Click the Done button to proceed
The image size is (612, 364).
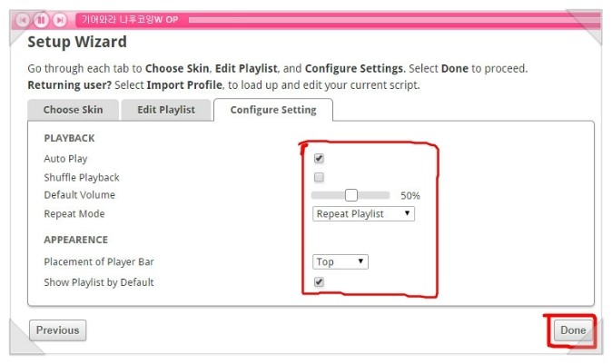[x=573, y=330]
